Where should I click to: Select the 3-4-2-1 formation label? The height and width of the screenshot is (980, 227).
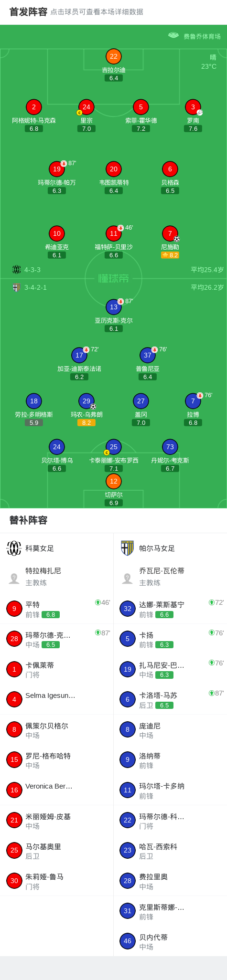click(35, 287)
